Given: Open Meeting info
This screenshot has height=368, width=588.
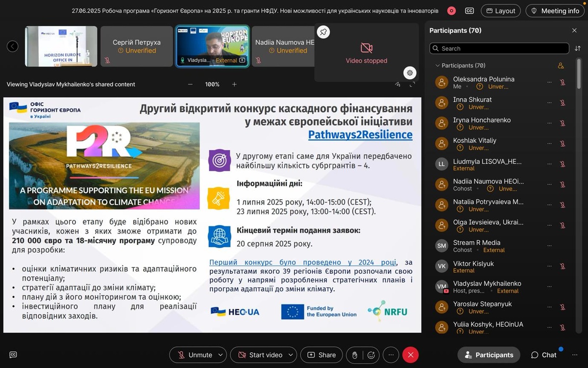Looking at the screenshot, I should click(555, 11).
